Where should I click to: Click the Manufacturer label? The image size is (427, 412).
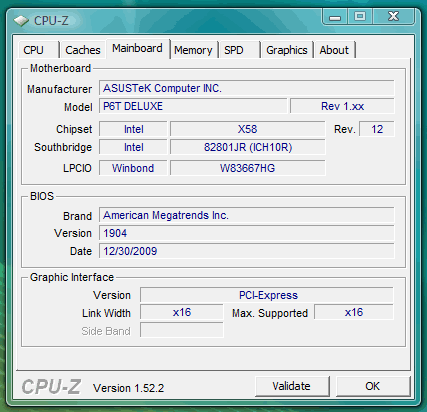coord(59,89)
